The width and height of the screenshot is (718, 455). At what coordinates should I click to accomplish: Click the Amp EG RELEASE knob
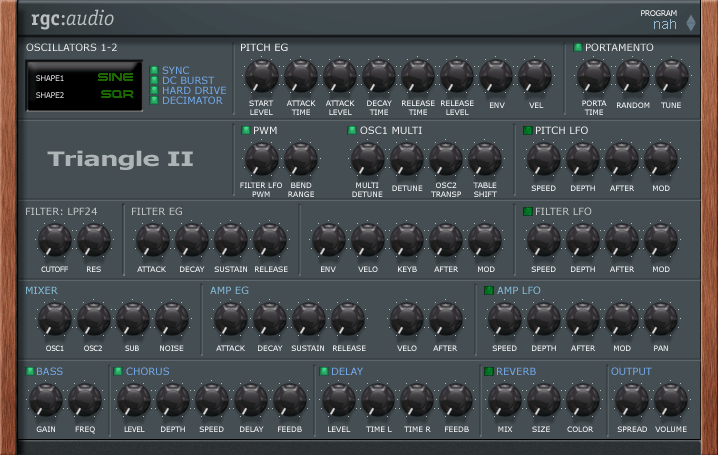pyautogui.click(x=348, y=319)
